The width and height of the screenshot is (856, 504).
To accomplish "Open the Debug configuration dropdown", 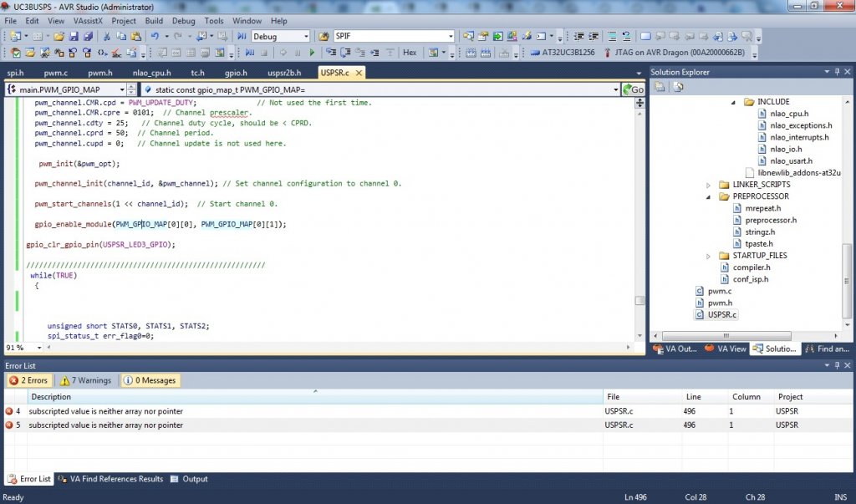I will [306, 37].
